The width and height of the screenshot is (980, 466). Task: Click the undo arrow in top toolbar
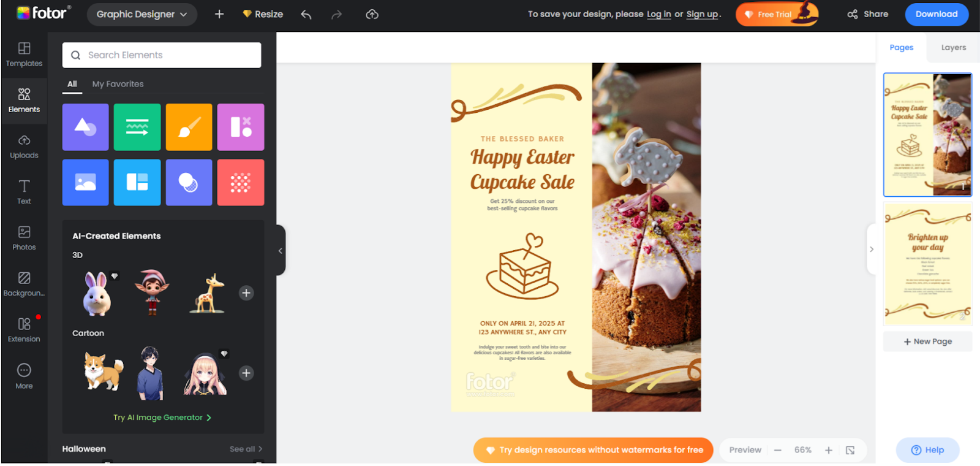click(x=306, y=14)
